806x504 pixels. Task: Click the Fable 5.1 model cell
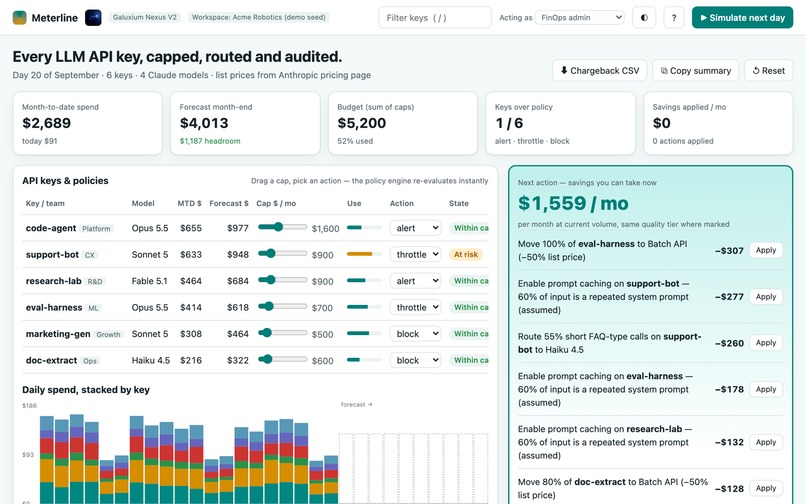[150, 281]
